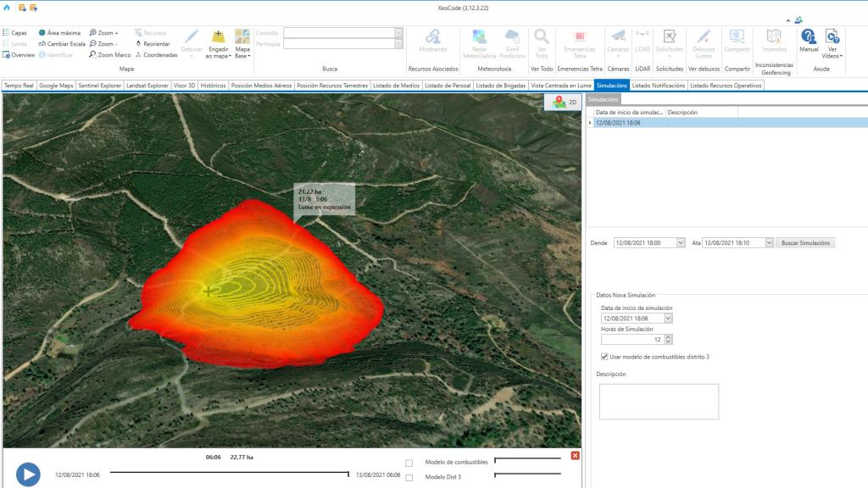Check the Modelo Dist 3 checkbox
This screenshot has width=868, height=488.
[x=409, y=475]
